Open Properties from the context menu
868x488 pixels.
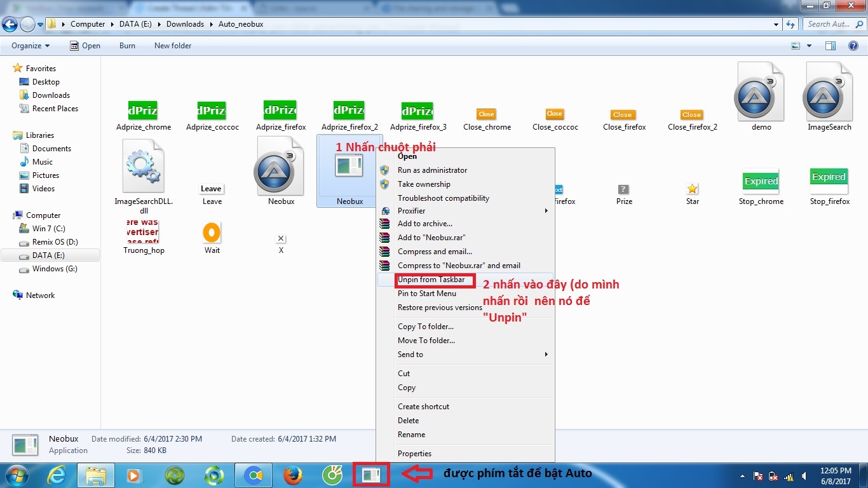point(465,454)
